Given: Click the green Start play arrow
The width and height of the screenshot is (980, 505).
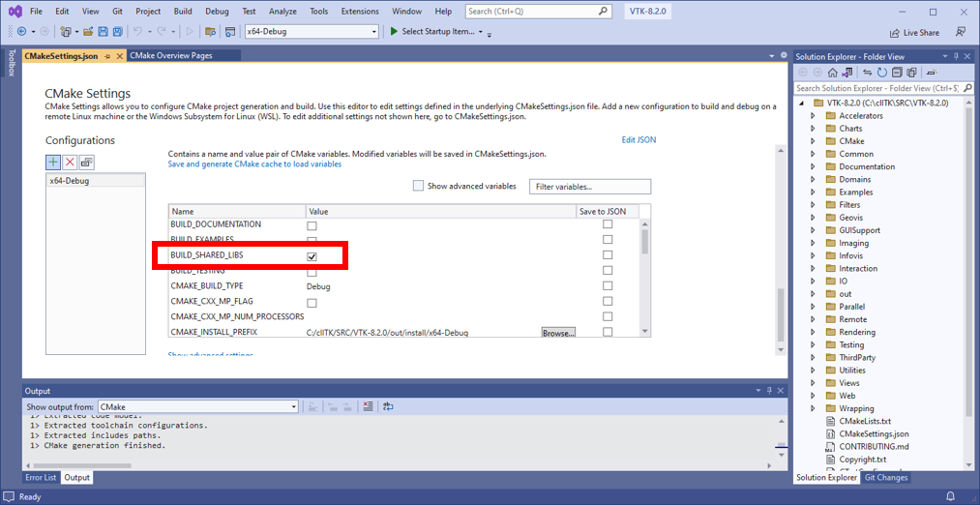Looking at the screenshot, I should tap(393, 31).
